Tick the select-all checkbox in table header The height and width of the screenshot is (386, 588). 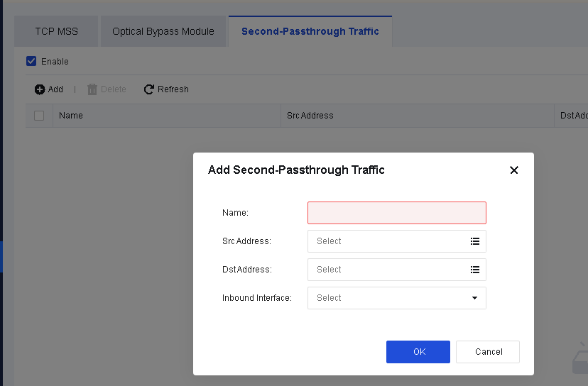39,116
